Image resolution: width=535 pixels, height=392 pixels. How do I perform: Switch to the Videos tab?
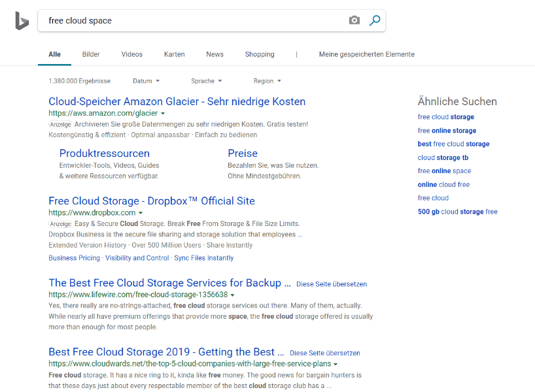click(131, 54)
